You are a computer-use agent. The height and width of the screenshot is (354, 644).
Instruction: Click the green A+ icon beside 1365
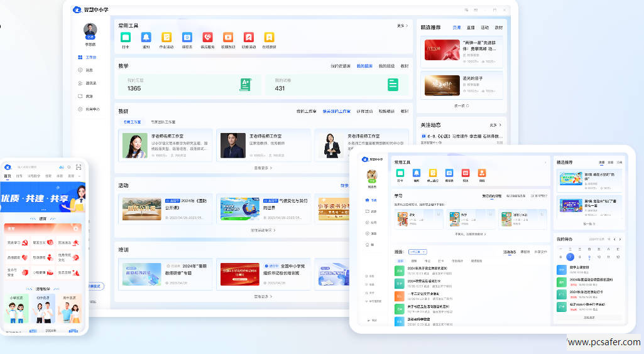pos(246,85)
